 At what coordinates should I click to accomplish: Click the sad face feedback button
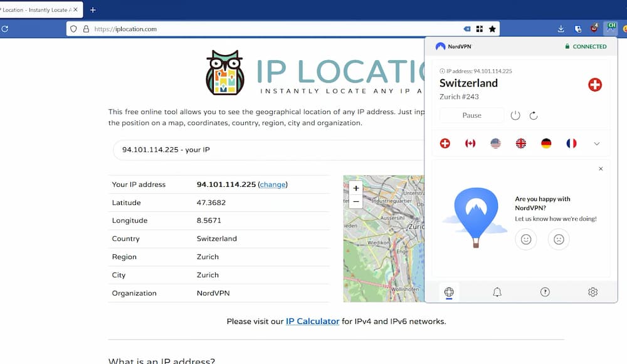tap(559, 239)
